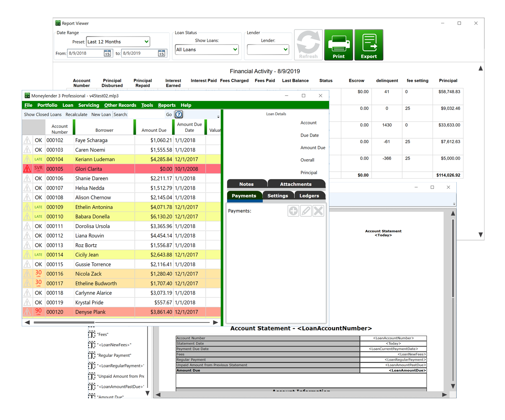This screenshot has height=420, width=505.
Task: Expand the Moneylender toolbar overflow arrow
Action: tap(218, 117)
